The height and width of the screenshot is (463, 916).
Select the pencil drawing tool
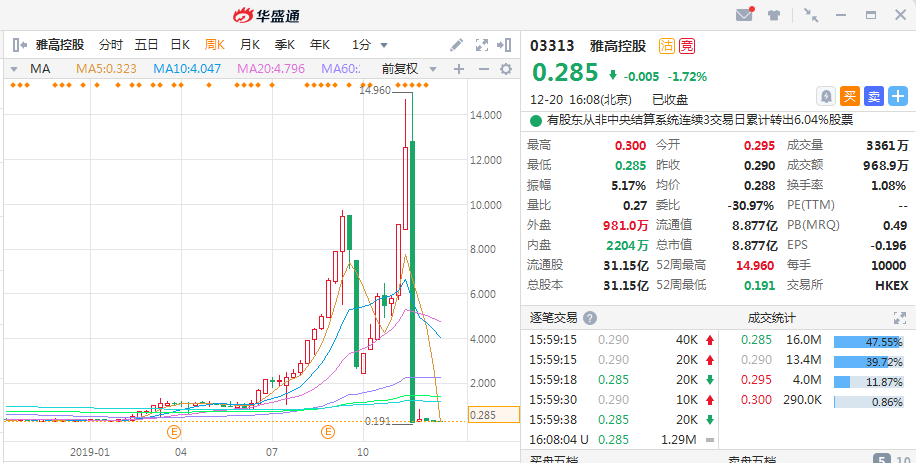click(456, 45)
